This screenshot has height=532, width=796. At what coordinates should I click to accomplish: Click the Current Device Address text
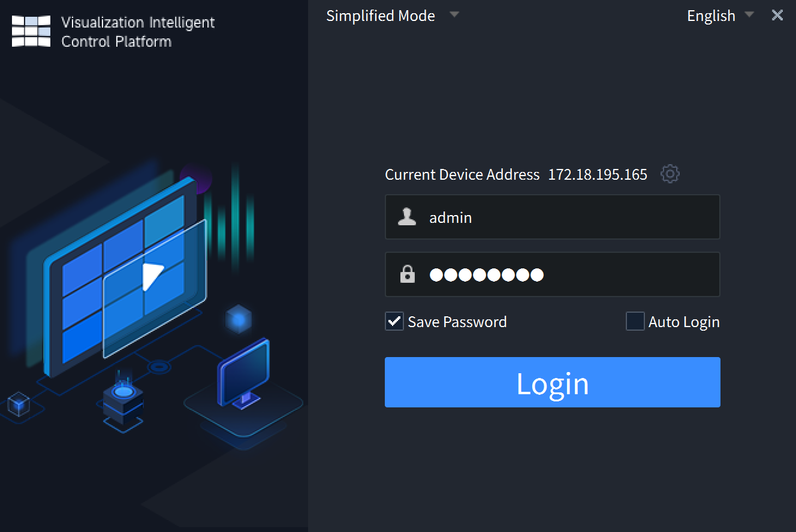click(462, 174)
